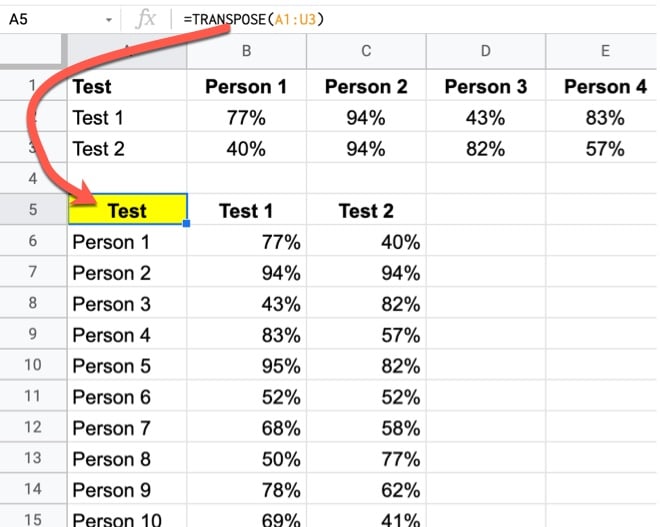The width and height of the screenshot is (660, 527).
Task: Select row 10 header
Action: pos(33,365)
